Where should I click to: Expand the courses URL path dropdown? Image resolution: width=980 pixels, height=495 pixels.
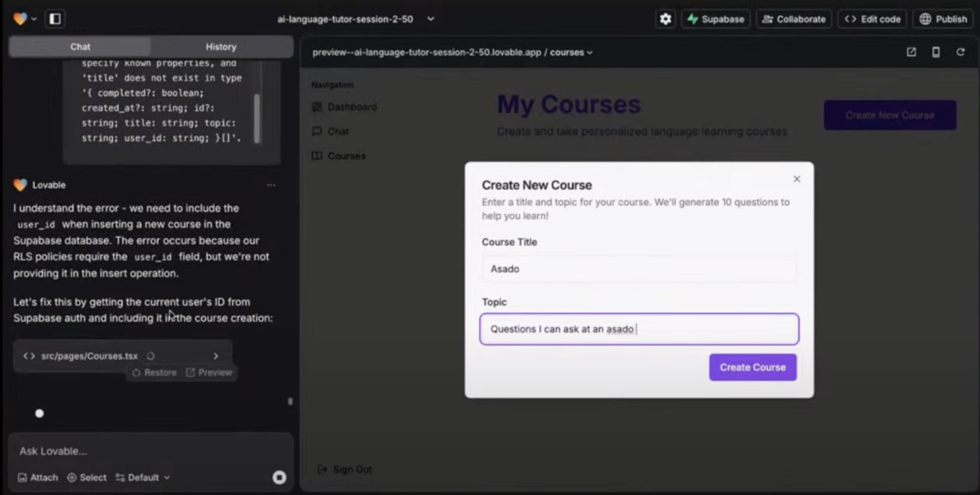click(x=589, y=52)
